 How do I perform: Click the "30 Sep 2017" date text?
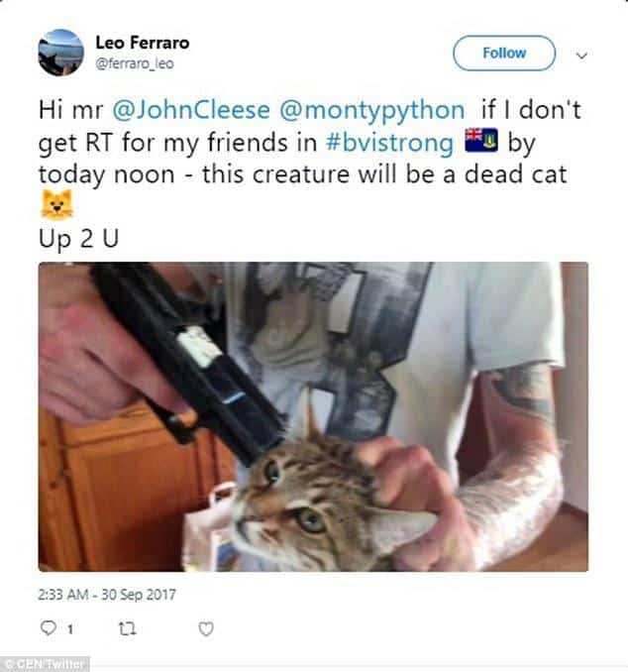click(x=139, y=595)
